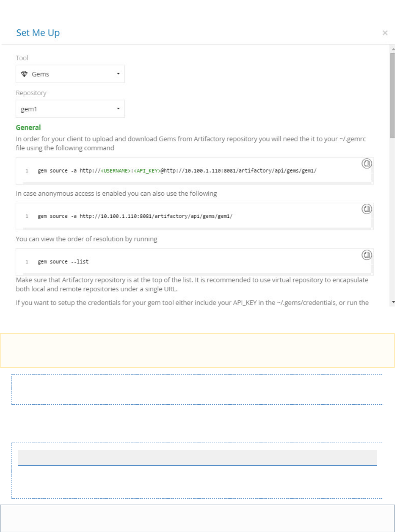Screen dimensions: 395x532
Task: Click the vertical scrollbar thumb
Action: pos(392,96)
